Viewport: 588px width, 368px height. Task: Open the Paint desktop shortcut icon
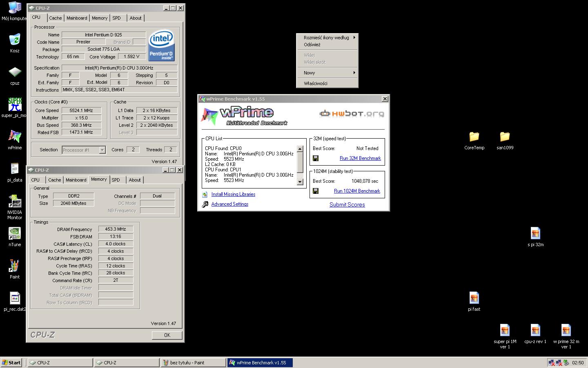15,266
